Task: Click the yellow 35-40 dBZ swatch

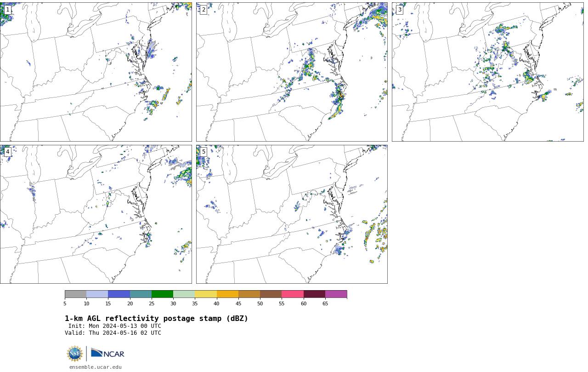Action: click(206, 294)
